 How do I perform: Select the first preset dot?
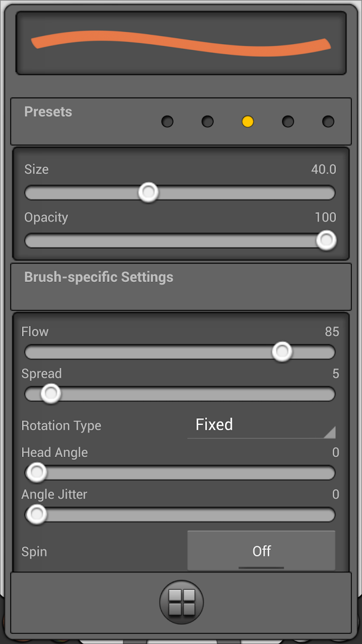(167, 121)
